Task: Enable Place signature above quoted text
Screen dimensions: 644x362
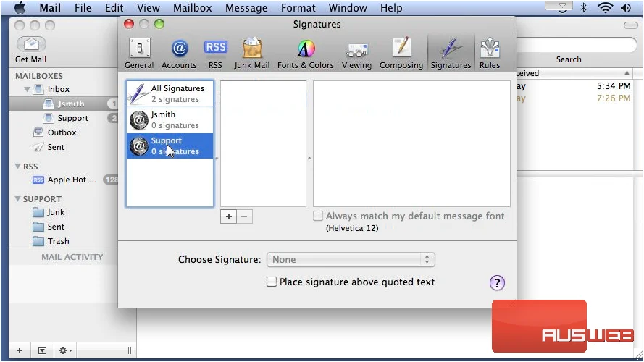Action: pos(272,282)
